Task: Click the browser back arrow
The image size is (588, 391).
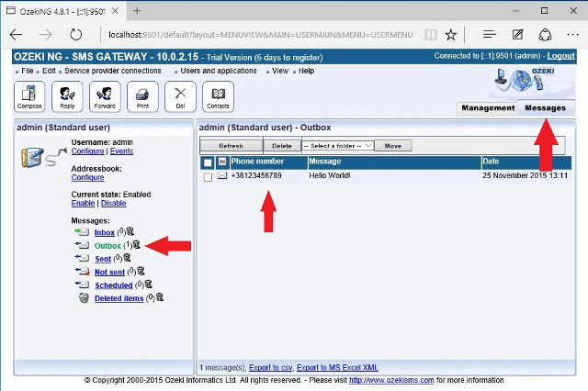Action: click(x=17, y=35)
